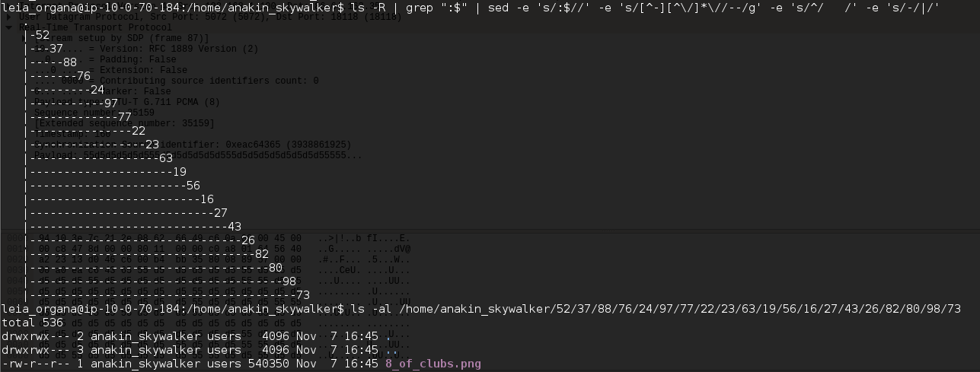
Task: Select 'Stream setup by SDP (frame 87)' row
Action: [122, 38]
